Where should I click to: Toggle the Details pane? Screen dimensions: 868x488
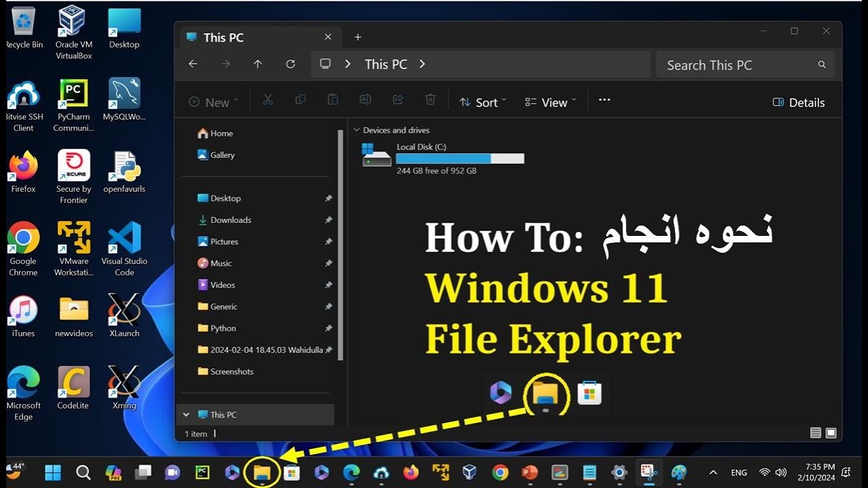(799, 102)
